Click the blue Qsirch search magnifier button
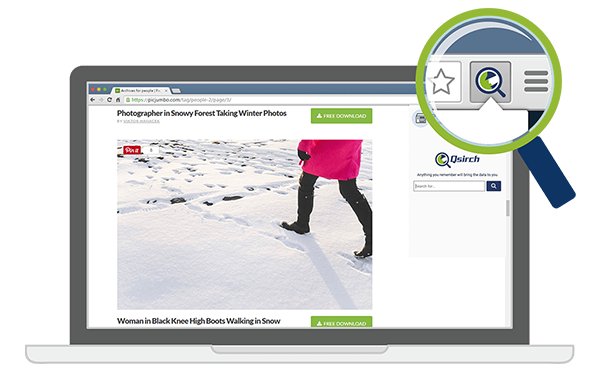This screenshot has width=600, height=384. click(494, 186)
